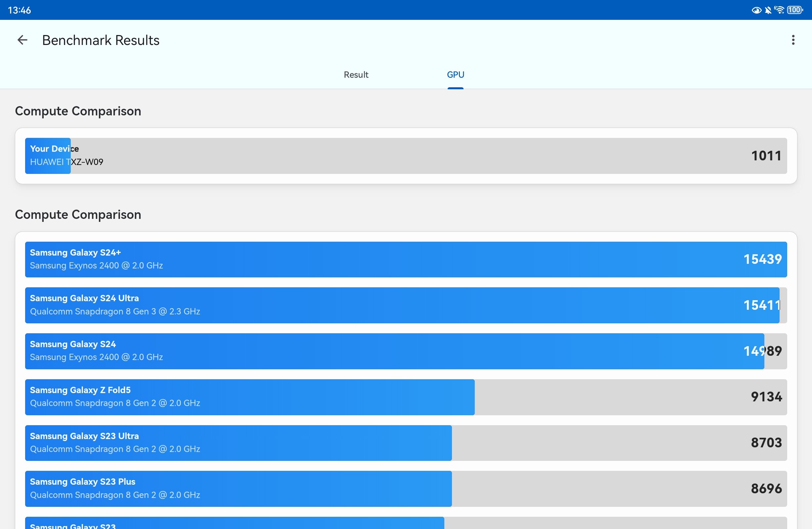Tap the clock showing 13:46
This screenshot has width=812, height=529.
pos(20,10)
